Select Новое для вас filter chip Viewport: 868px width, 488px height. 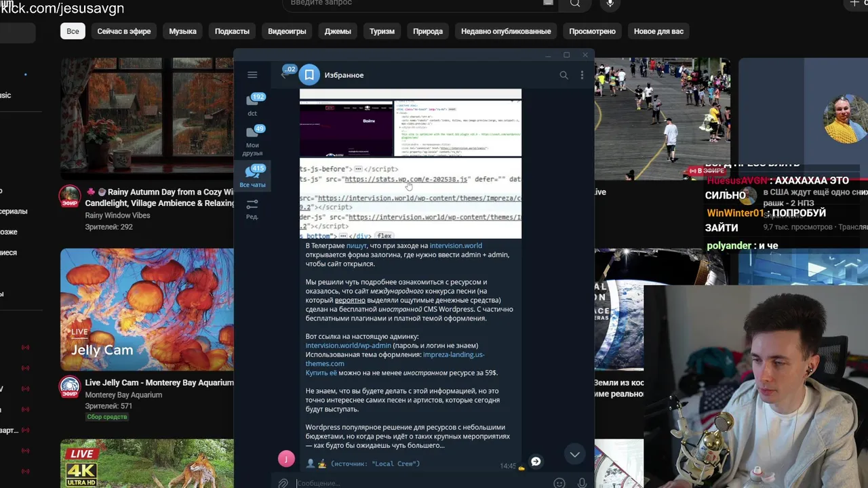658,31
